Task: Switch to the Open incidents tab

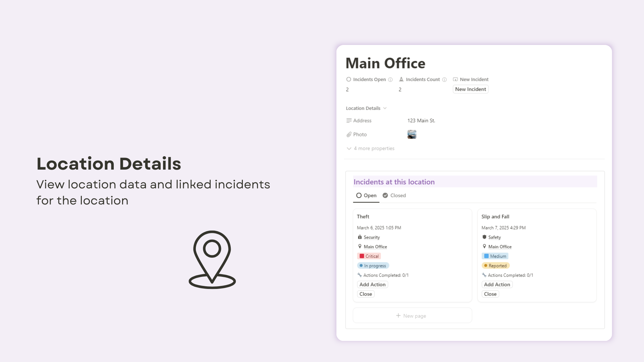Action: [x=366, y=195]
